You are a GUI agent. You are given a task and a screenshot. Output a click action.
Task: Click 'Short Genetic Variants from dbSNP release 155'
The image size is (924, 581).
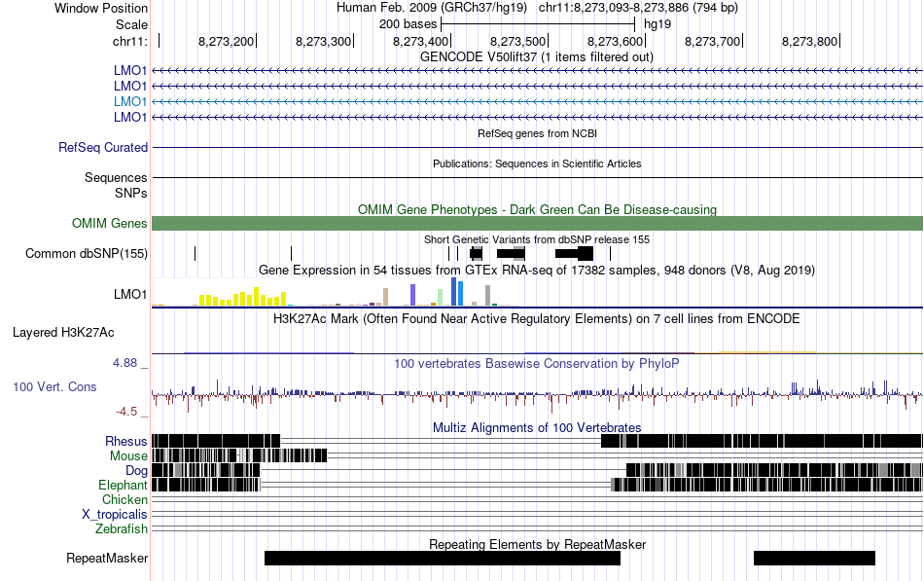click(537, 240)
